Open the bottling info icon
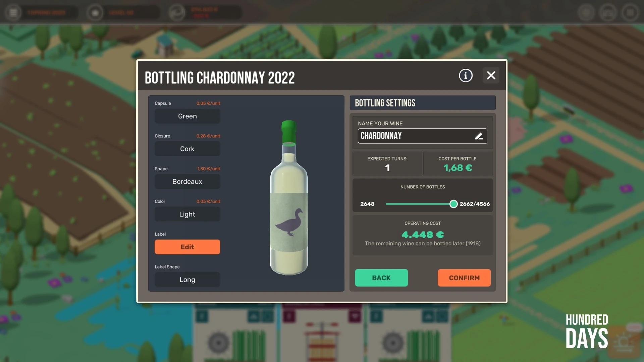The height and width of the screenshot is (362, 644). 466,75
